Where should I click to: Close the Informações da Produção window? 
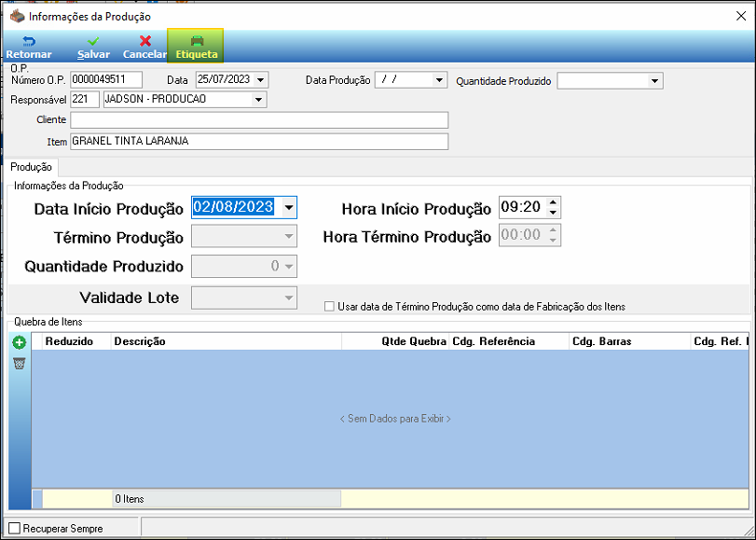[x=741, y=17]
